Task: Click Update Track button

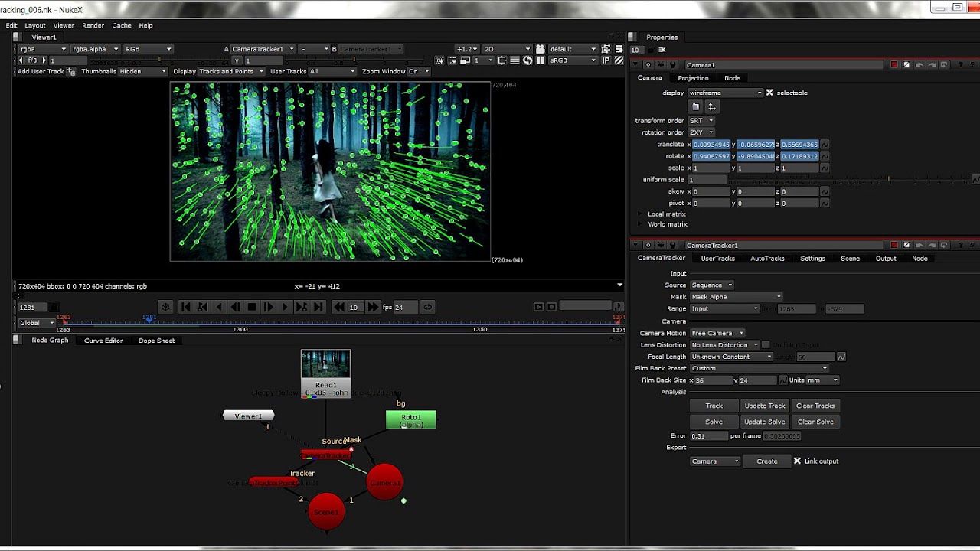Action: [x=765, y=406]
